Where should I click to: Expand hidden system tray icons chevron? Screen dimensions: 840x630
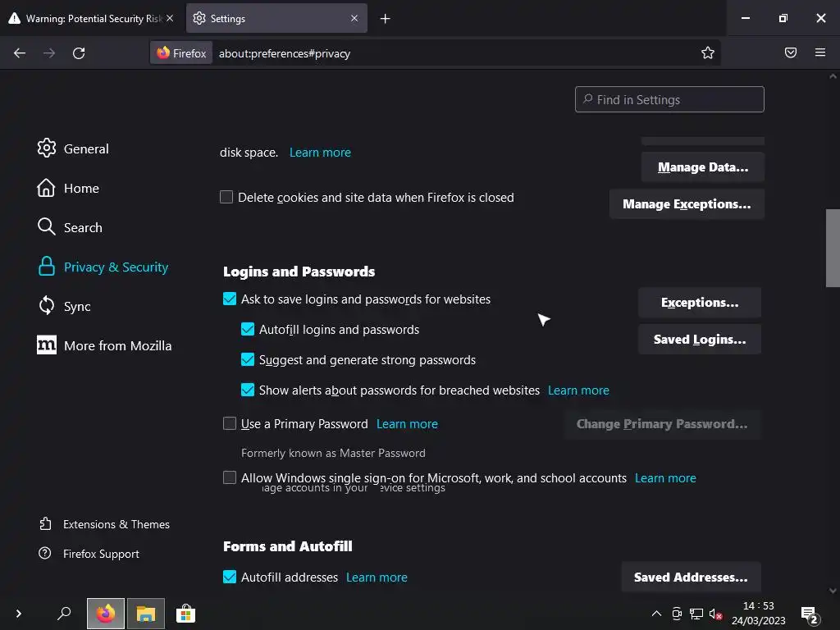tap(656, 614)
